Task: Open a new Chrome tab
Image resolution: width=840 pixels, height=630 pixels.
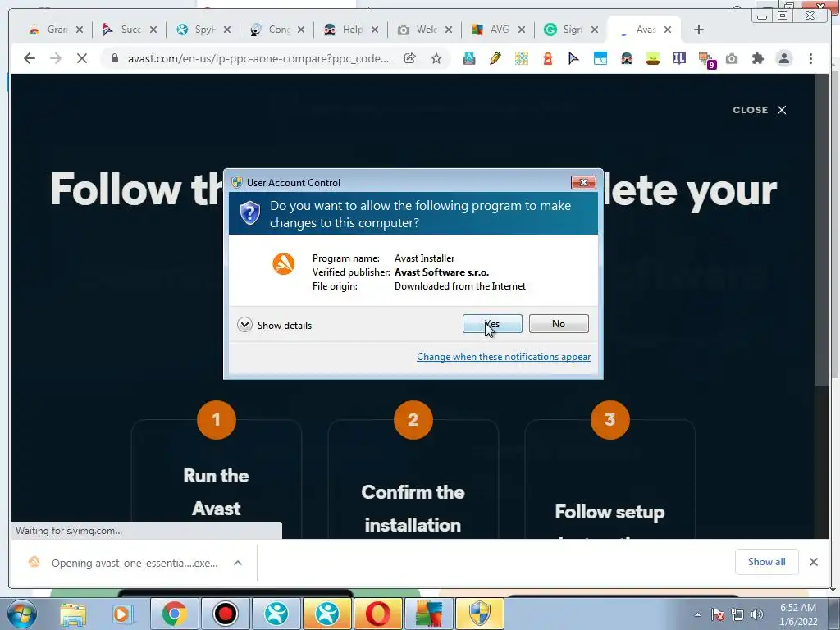Action: [699, 30]
